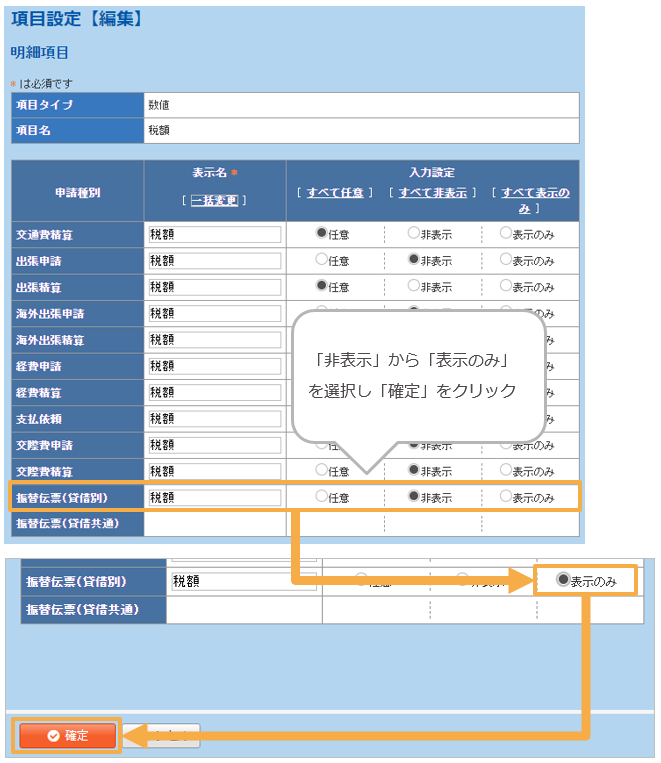Select 任意 for the 出張申請 row
The image size is (661, 763).
pos(321,260)
